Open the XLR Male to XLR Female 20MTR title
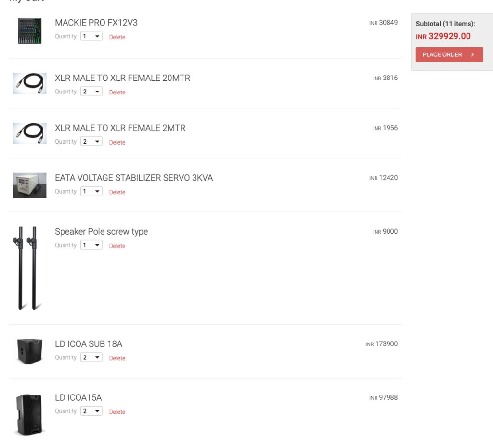This screenshot has height=448, width=493. 122,78
